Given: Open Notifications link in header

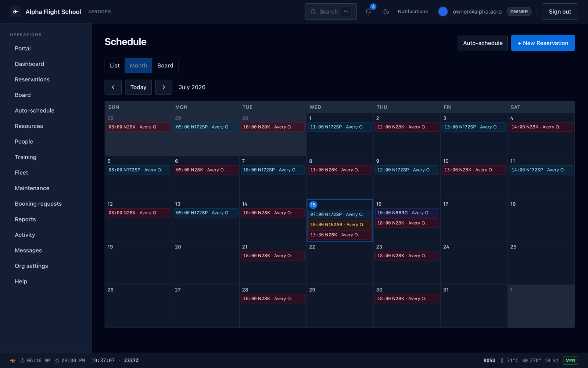Looking at the screenshot, I should coord(413,11).
